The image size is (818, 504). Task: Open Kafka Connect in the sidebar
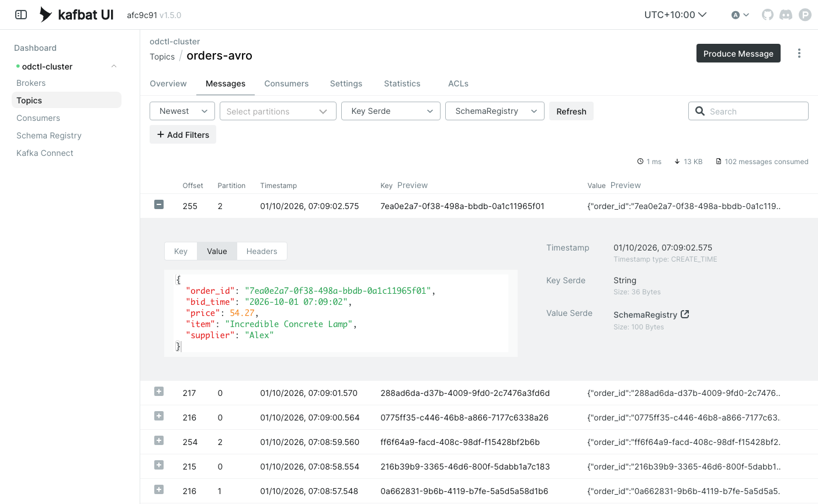click(x=45, y=153)
